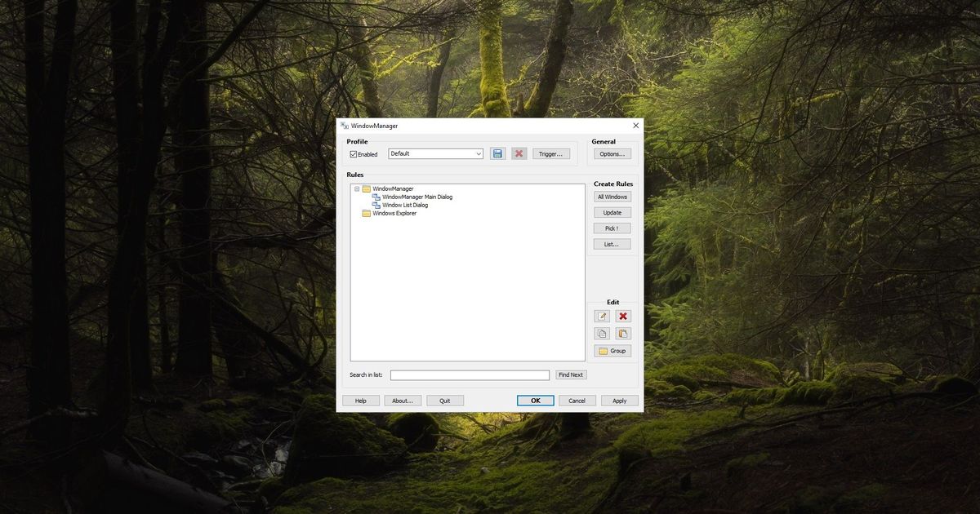This screenshot has height=514, width=980.
Task: Click inside the Search in list field
Action: [470, 374]
